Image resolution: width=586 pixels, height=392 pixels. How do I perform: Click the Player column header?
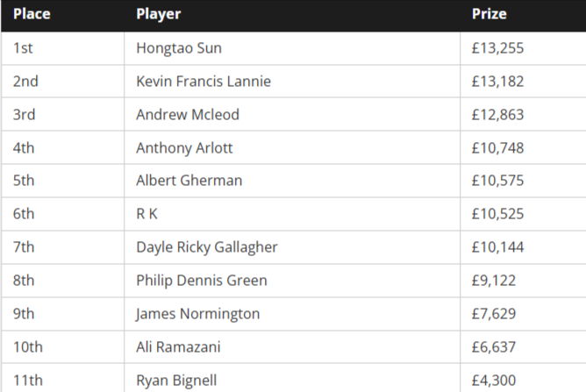pos(159,14)
